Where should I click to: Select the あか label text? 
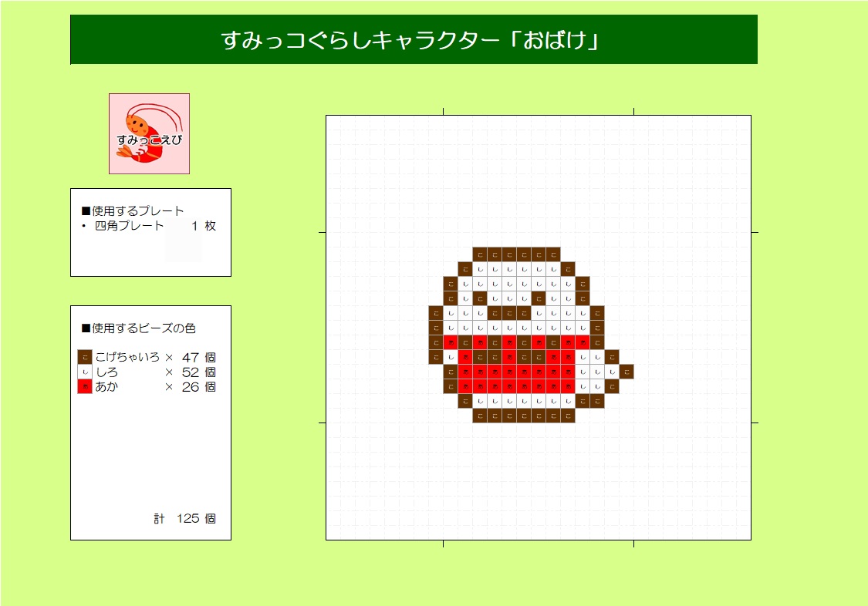(x=106, y=386)
